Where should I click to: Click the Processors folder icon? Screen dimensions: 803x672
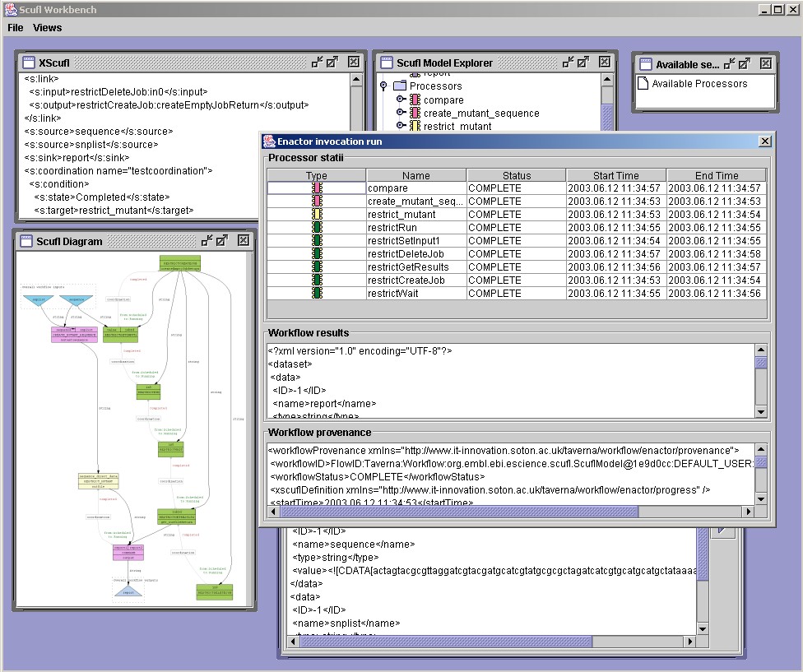pos(400,86)
